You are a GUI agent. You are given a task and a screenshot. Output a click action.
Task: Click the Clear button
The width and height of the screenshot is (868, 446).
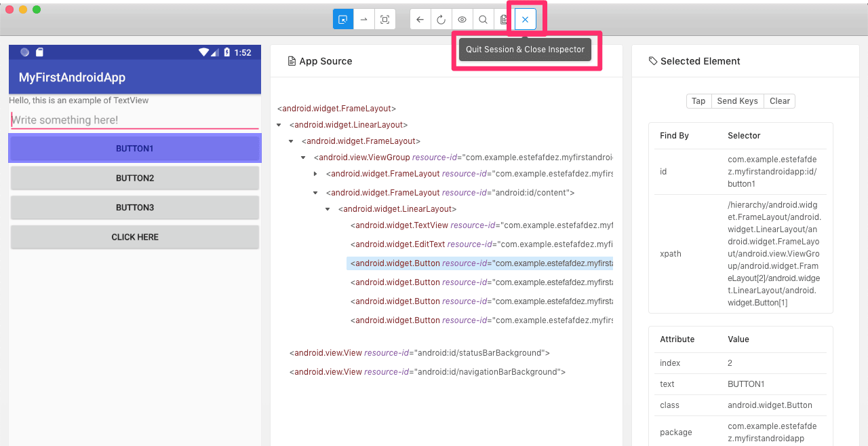coord(779,101)
